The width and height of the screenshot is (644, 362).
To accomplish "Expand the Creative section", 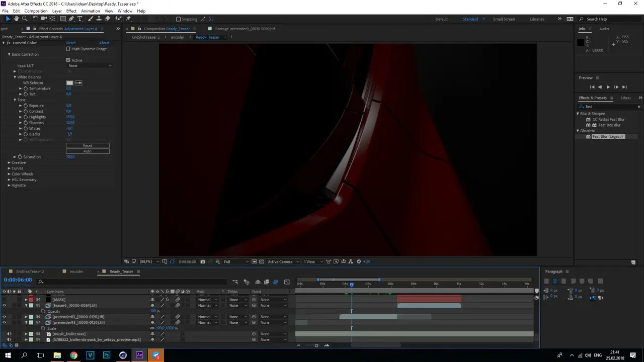I will click(x=9, y=162).
